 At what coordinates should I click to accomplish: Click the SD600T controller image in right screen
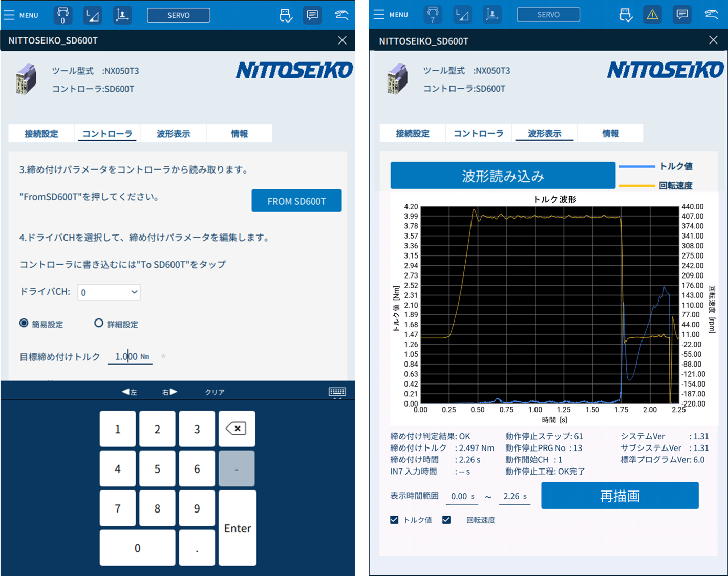tap(397, 78)
